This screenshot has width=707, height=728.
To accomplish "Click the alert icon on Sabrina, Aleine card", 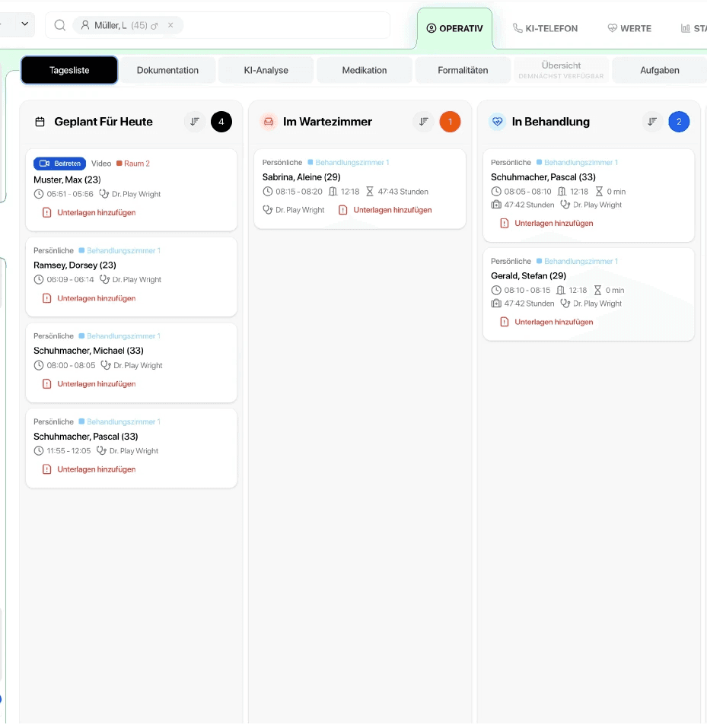I will click(x=342, y=210).
